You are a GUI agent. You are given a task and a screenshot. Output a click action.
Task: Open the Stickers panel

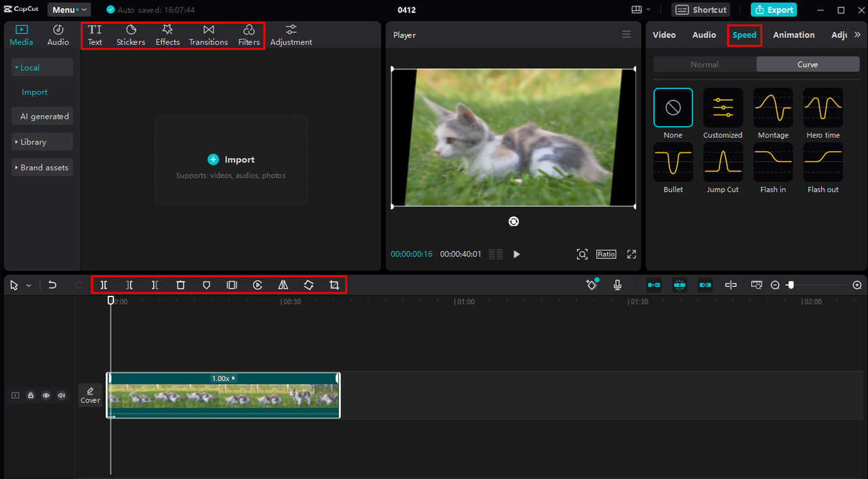[x=131, y=35]
